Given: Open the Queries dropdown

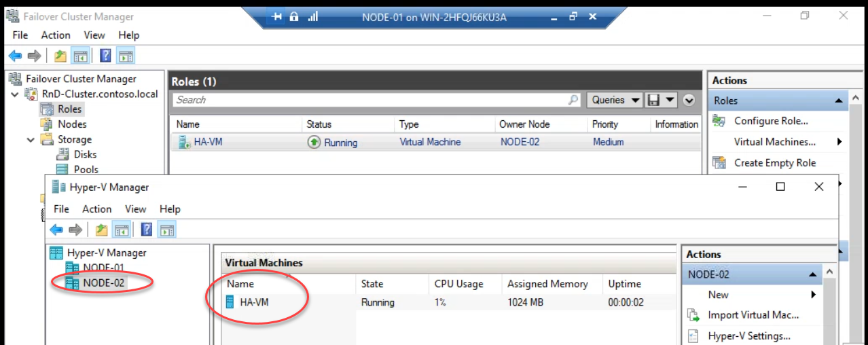Looking at the screenshot, I should 616,100.
